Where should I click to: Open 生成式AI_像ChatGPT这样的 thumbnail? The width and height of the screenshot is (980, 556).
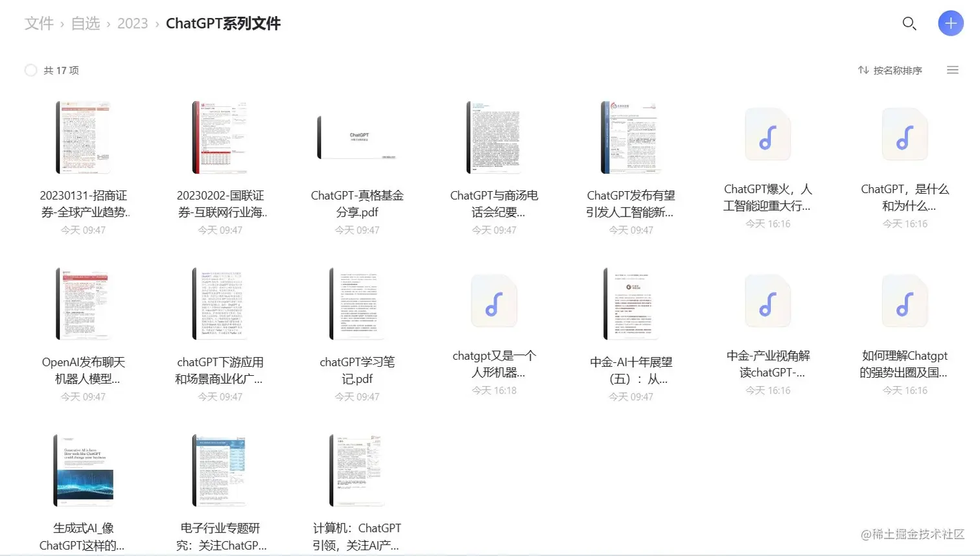[83, 470]
